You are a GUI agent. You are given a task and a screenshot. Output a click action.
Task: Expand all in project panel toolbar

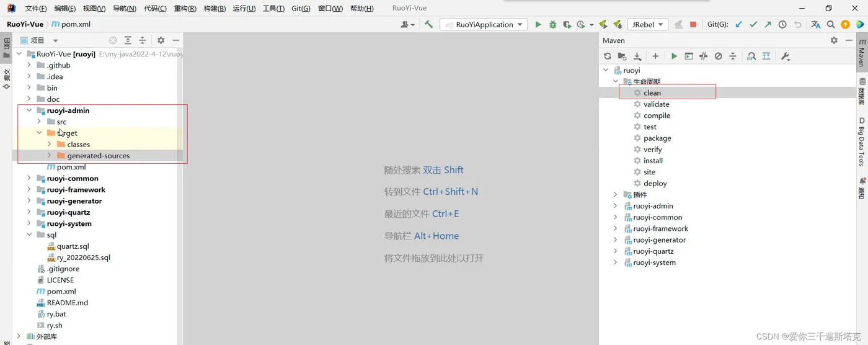[x=128, y=40]
